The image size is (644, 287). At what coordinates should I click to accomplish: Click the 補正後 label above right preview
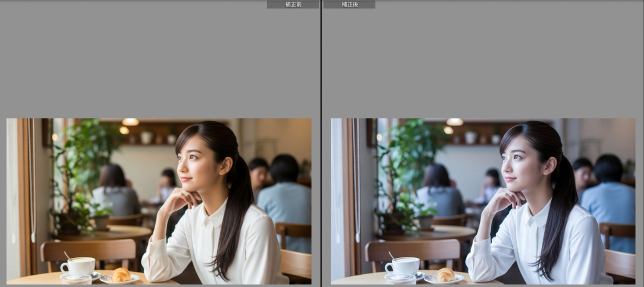click(349, 5)
